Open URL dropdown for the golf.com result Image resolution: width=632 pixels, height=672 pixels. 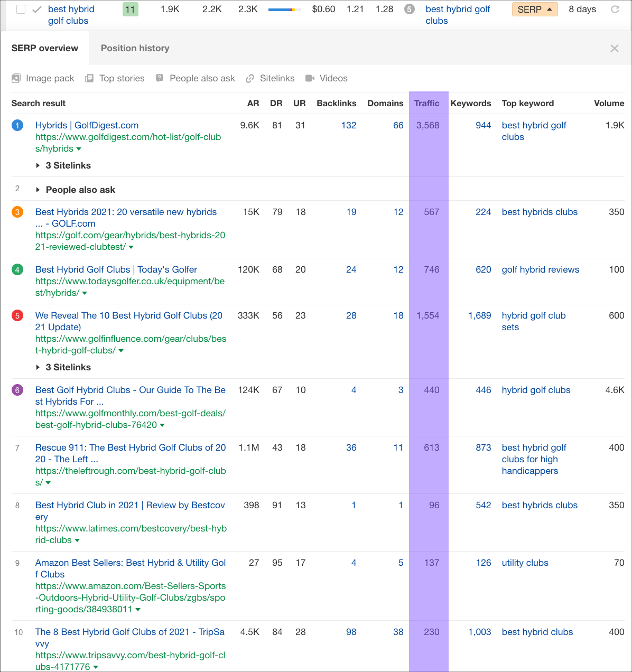click(x=131, y=247)
